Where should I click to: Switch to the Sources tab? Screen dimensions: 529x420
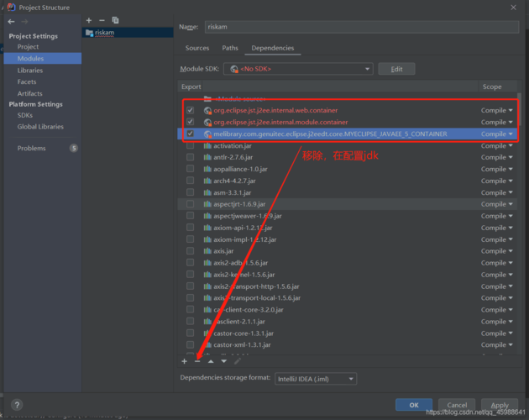click(197, 48)
